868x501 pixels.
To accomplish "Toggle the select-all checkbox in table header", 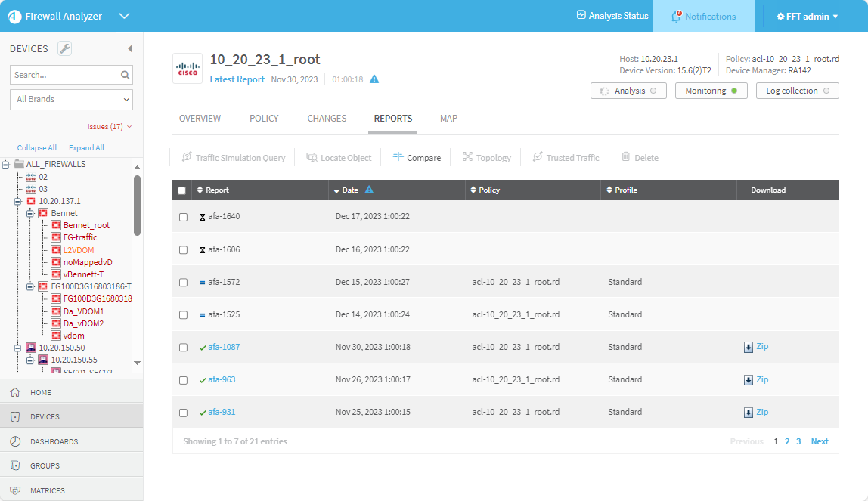I will click(181, 191).
